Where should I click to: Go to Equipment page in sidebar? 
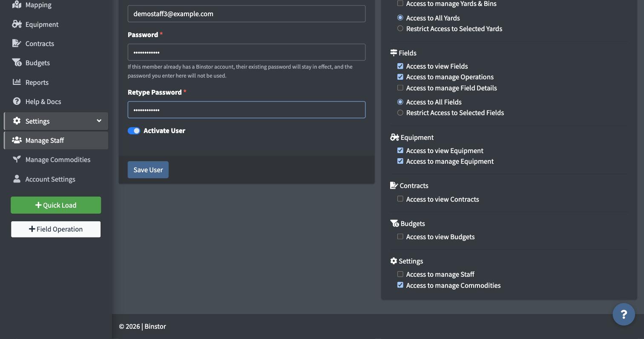click(x=55, y=24)
